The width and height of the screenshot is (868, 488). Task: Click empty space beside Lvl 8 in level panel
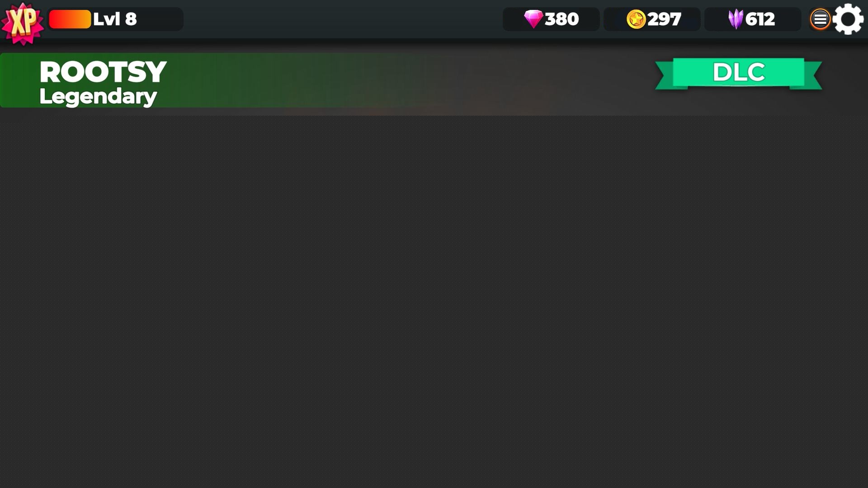(x=159, y=19)
